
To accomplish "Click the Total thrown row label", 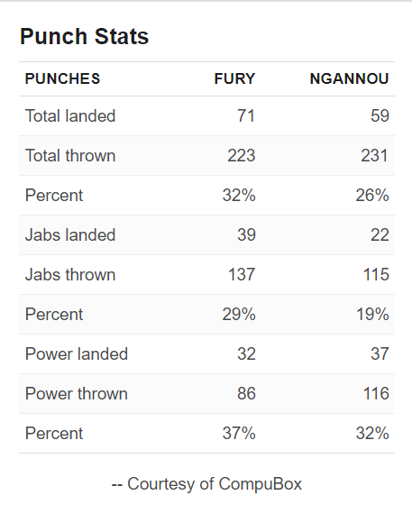I will point(70,155).
